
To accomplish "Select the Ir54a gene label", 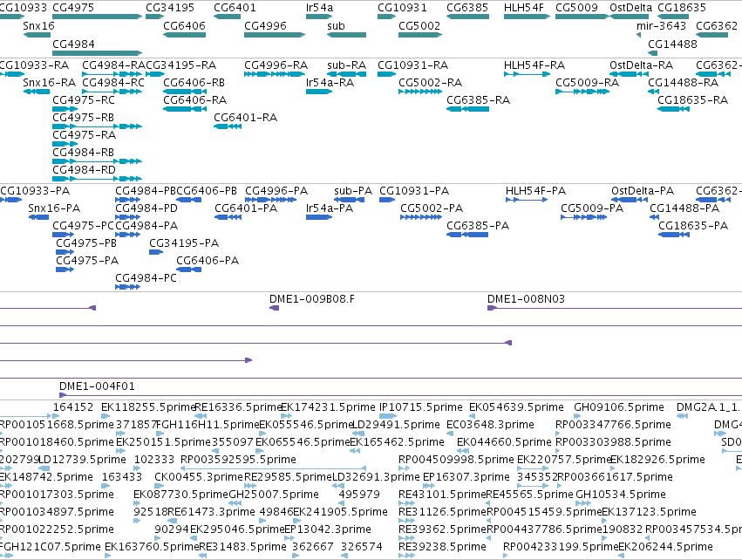I will [x=319, y=8].
